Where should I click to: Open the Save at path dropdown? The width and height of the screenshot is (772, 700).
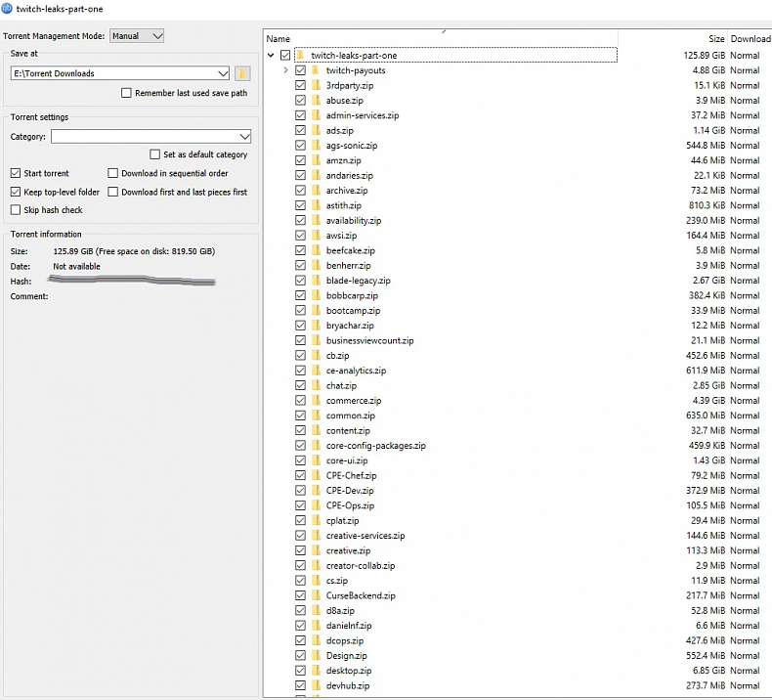(119, 73)
